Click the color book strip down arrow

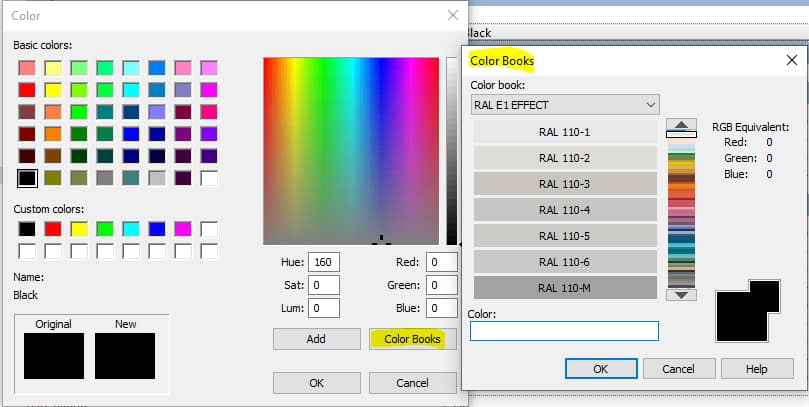(682, 295)
